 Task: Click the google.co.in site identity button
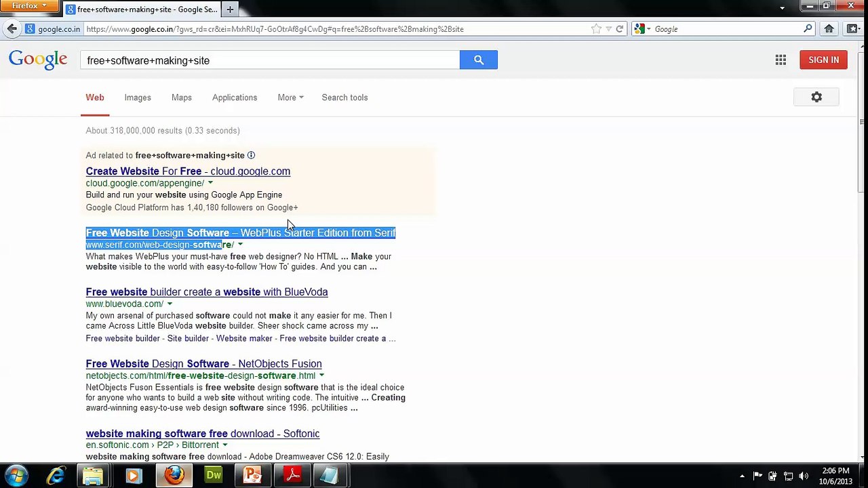(53, 29)
